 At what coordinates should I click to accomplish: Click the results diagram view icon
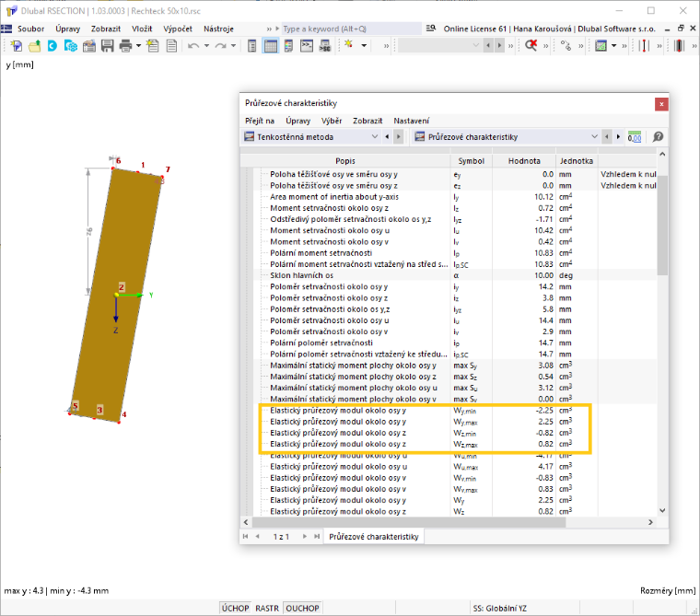click(601, 45)
